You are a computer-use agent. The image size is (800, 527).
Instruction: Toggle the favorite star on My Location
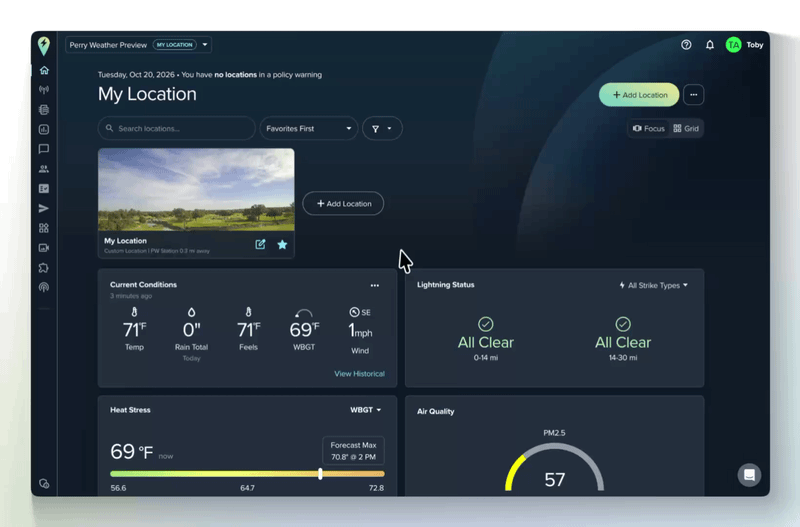pos(282,244)
